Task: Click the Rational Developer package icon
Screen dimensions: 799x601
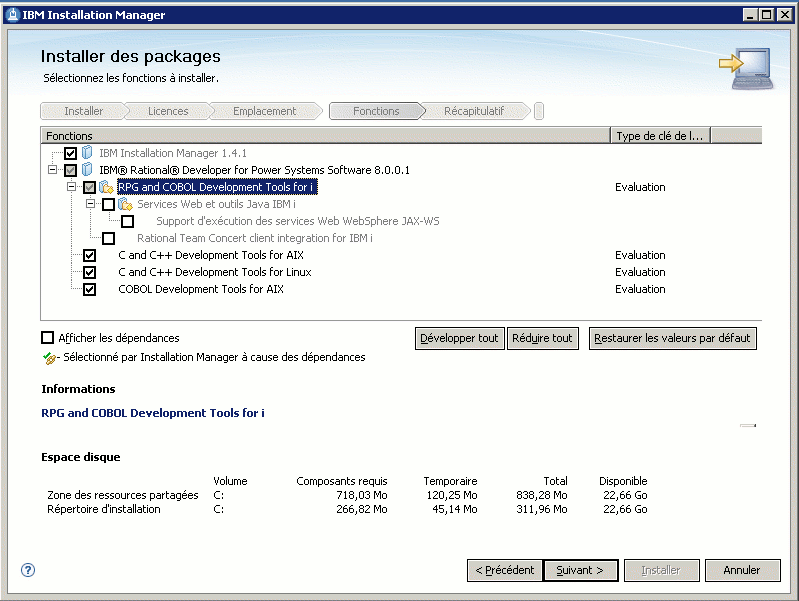Action: tap(87, 170)
